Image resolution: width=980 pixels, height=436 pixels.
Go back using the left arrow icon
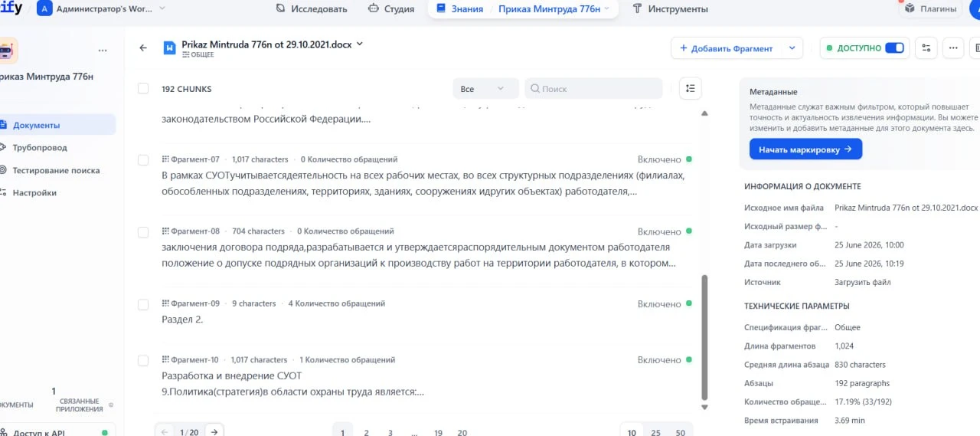tap(143, 48)
